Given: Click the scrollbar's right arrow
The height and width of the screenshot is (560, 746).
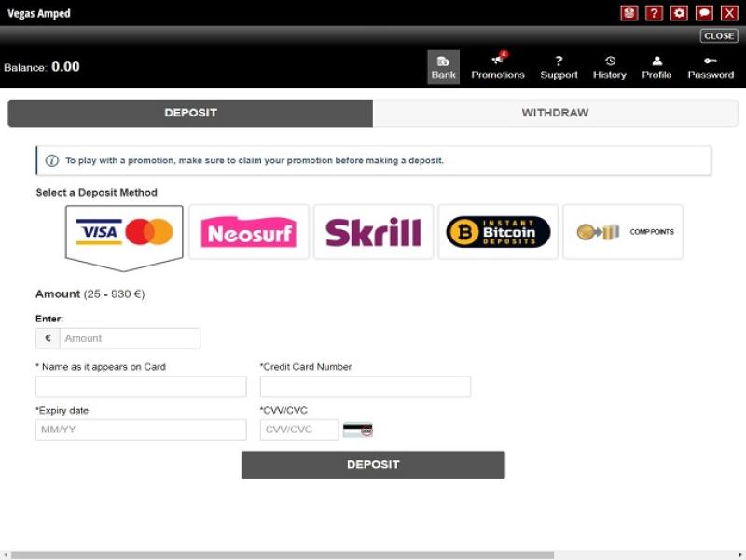Looking at the screenshot, I should click(x=740, y=555).
